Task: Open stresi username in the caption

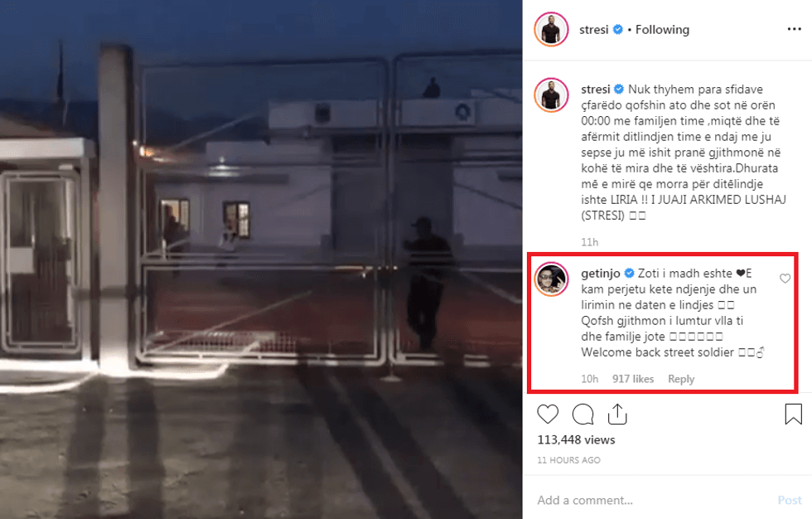Action: [596, 89]
